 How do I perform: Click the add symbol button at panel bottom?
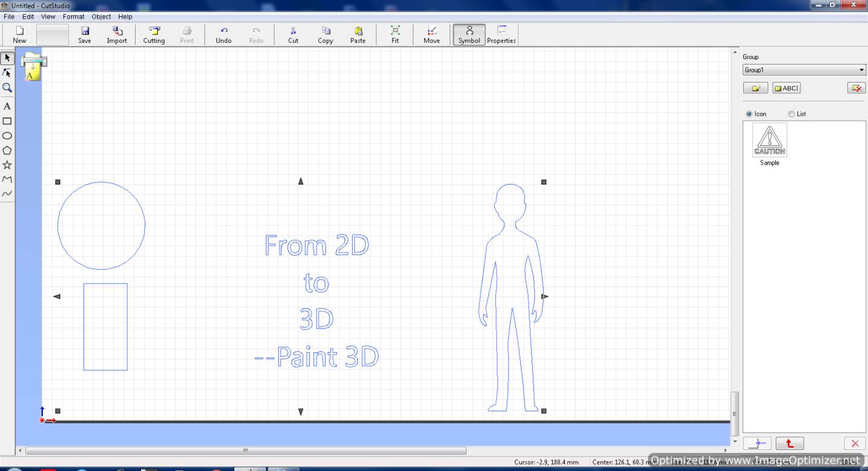[757, 443]
